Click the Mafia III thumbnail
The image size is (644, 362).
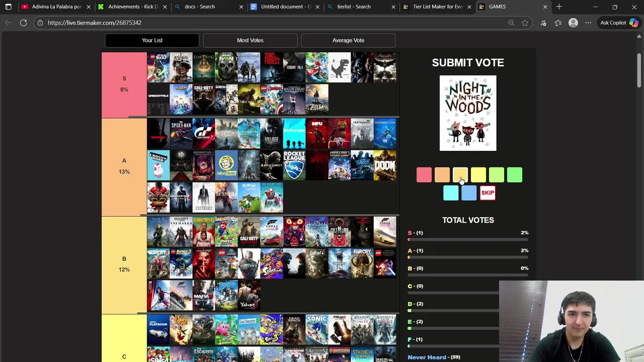click(204, 295)
